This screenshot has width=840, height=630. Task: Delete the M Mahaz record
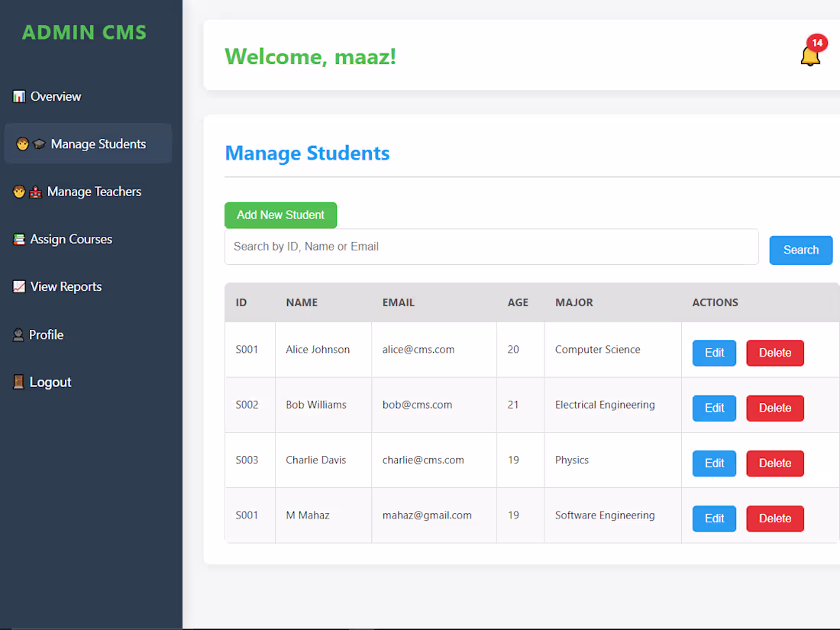pos(774,519)
